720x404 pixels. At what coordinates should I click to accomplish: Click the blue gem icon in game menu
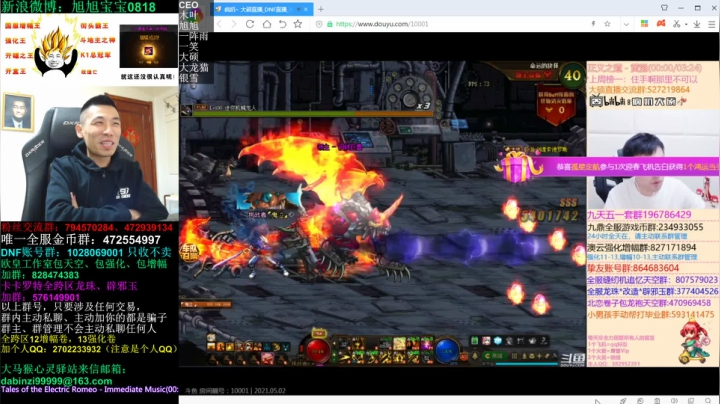point(498,341)
